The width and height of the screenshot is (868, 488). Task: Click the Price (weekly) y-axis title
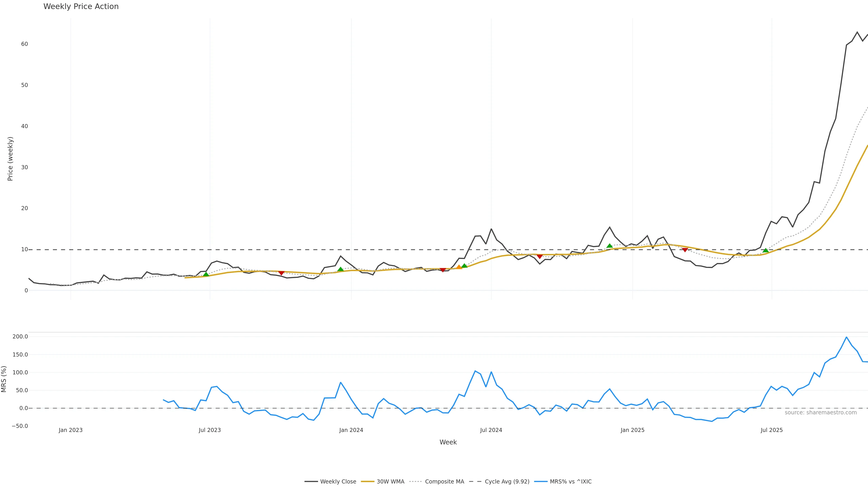tap(10, 159)
